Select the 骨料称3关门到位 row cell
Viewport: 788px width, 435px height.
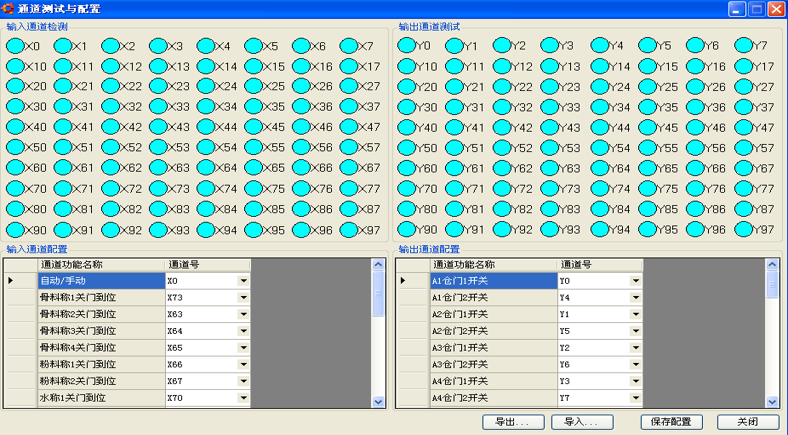pos(102,331)
